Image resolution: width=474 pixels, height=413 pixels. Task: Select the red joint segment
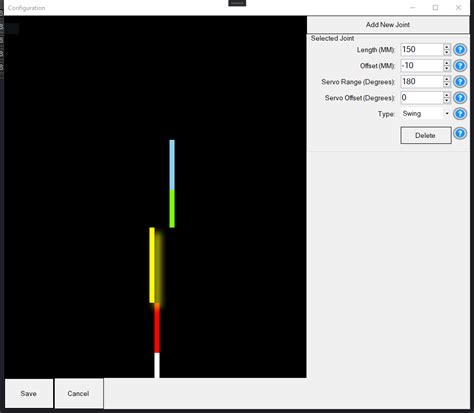pos(157,328)
